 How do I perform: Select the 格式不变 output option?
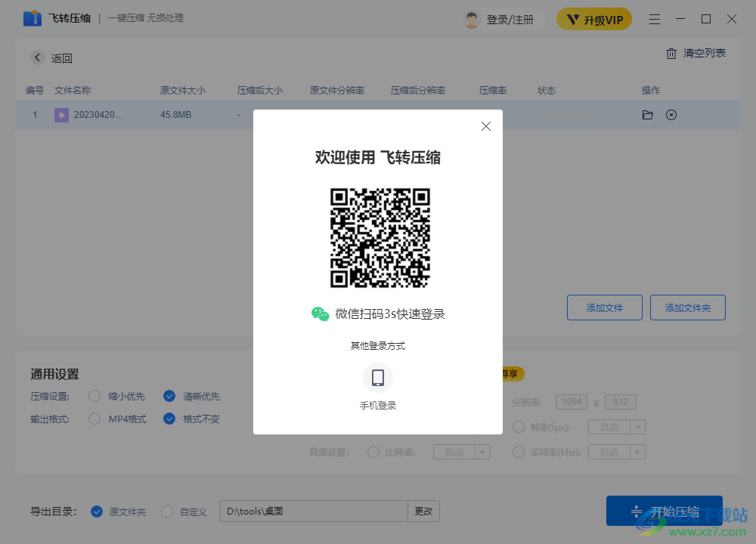169,419
